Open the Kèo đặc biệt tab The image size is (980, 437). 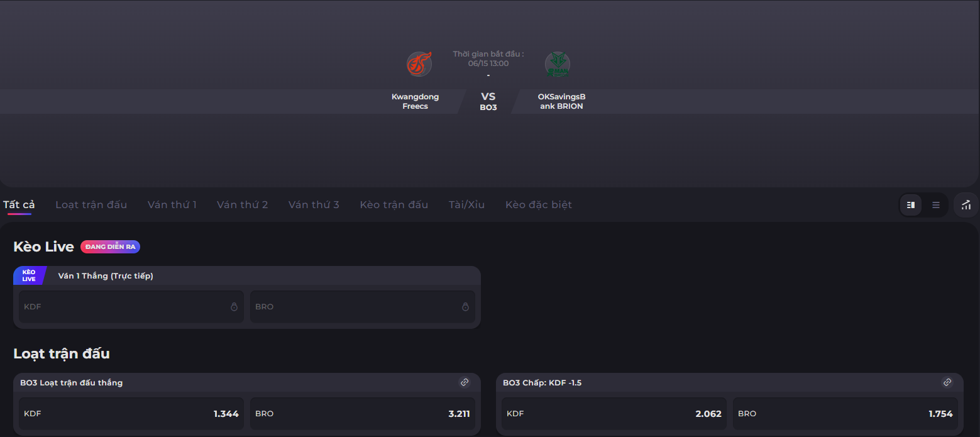coord(539,205)
